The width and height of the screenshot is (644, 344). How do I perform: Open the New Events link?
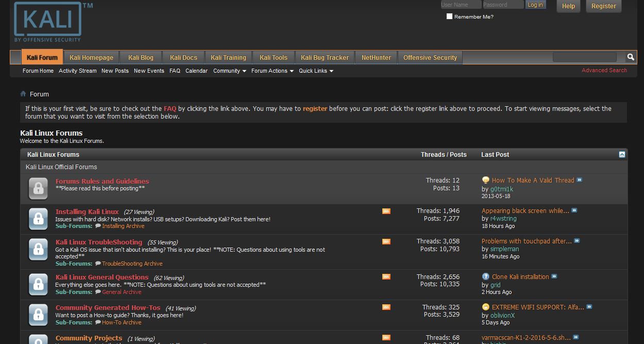[149, 71]
